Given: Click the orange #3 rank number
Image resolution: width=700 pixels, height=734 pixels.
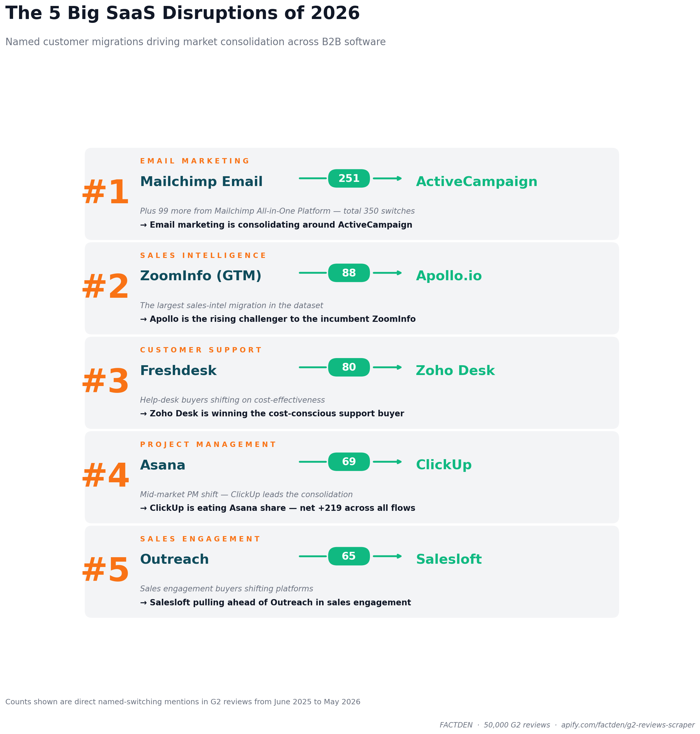Looking at the screenshot, I should [105, 381].
